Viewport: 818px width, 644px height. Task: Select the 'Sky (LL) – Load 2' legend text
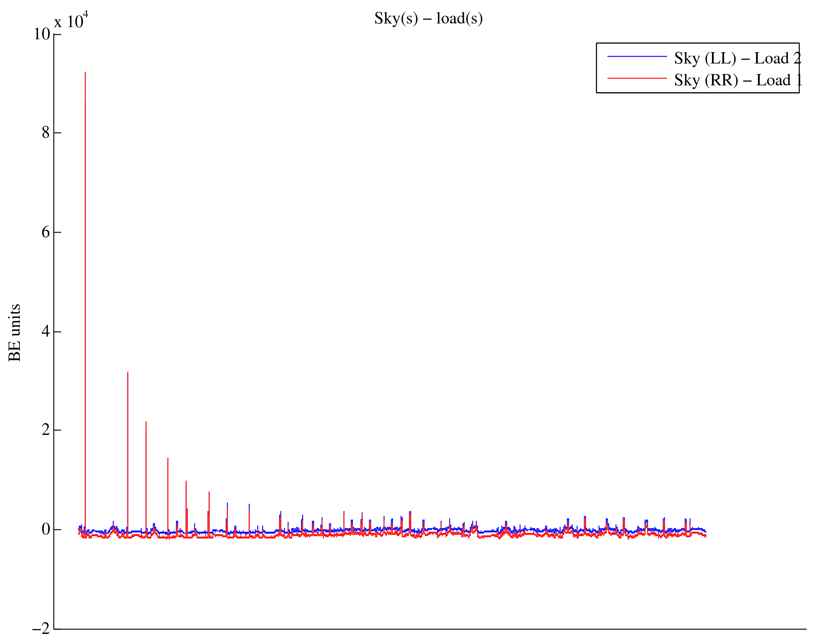[x=737, y=59]
